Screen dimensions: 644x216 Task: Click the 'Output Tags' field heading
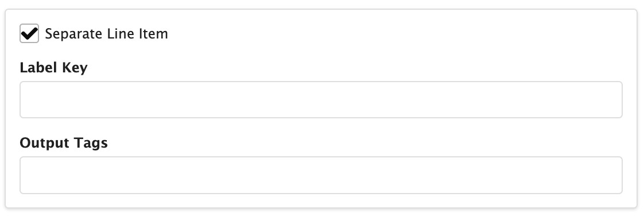pos(64,143)
